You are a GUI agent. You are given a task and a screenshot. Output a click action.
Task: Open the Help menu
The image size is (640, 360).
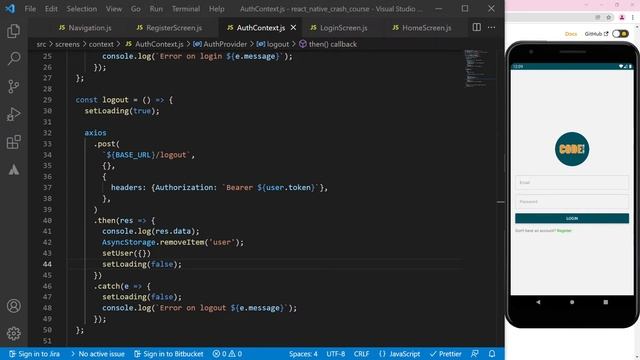tap(217, 9)
